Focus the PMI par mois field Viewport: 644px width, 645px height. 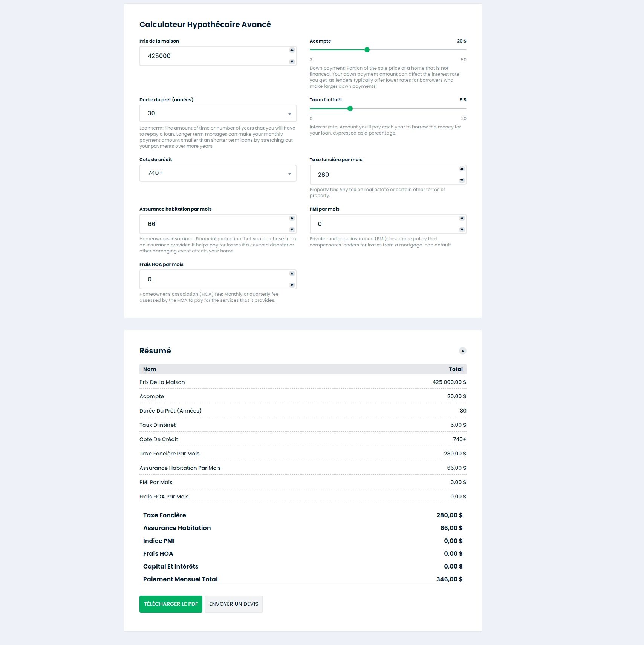(384, 224)
